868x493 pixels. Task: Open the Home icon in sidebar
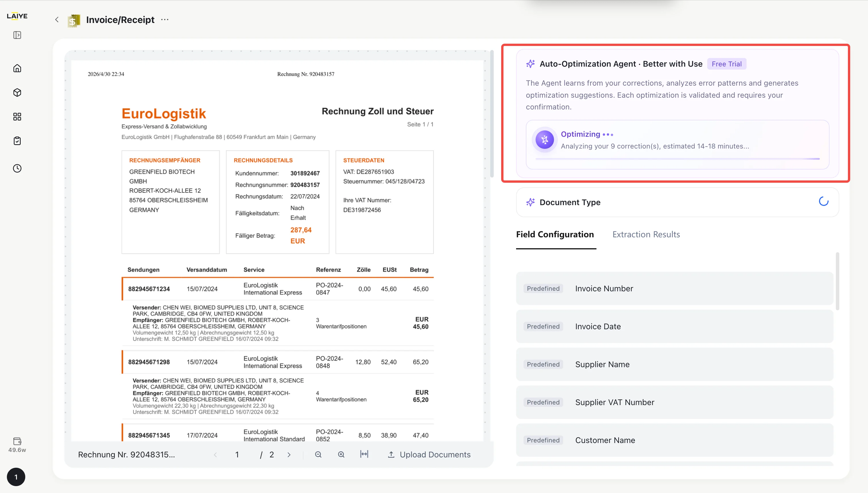point(17,68)
